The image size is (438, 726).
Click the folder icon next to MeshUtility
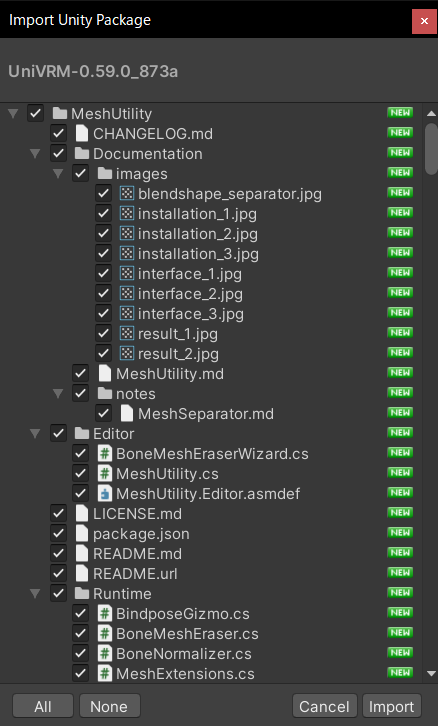[x=60, y=113]
